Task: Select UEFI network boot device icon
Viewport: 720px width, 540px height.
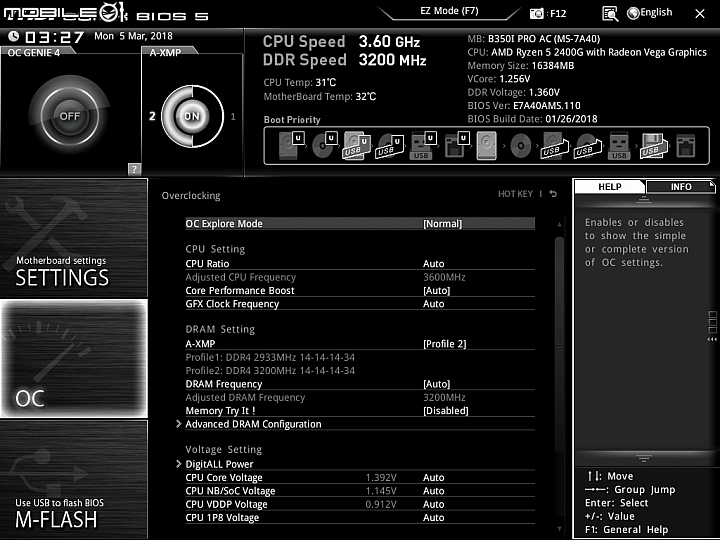Action: point(456,145)
